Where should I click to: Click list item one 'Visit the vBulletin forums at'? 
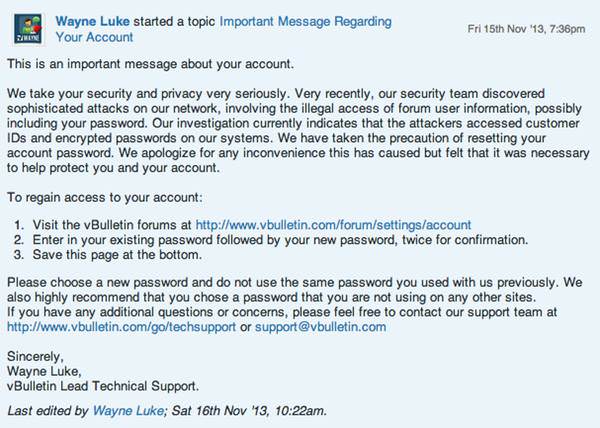pos(112,225)
